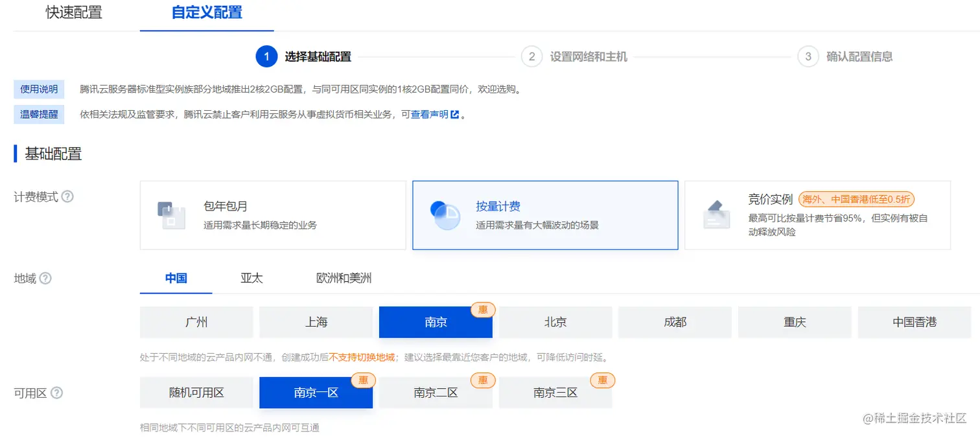Click the 温馨提醒 label tag
980x438 pixels.
click(x=39, y=115)
